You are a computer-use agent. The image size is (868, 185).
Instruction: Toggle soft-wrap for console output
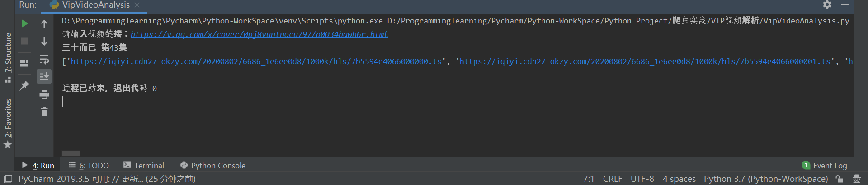tap(44, 59)
